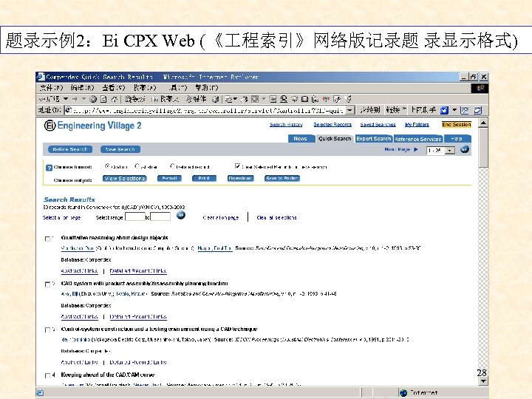Open the 文件(F) menu
Viewport: 532px width, 399px height.
point(51,88)
